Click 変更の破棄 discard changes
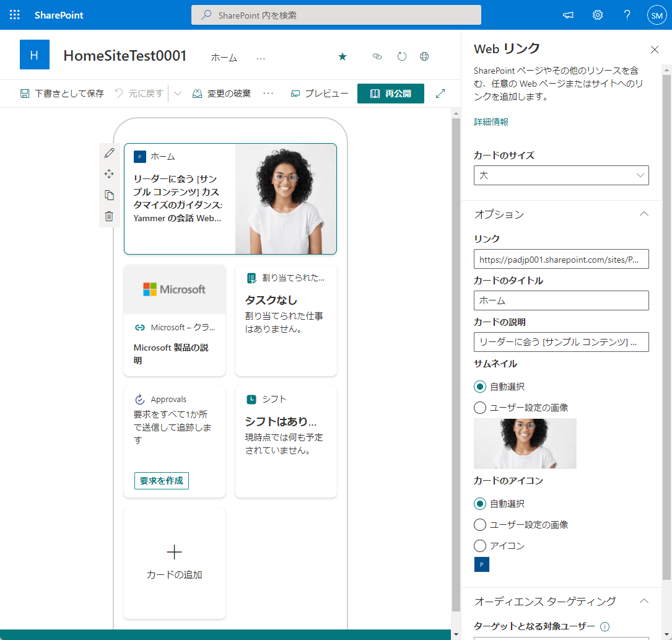Viewport: 672px width, 640px height. [222, 94]
